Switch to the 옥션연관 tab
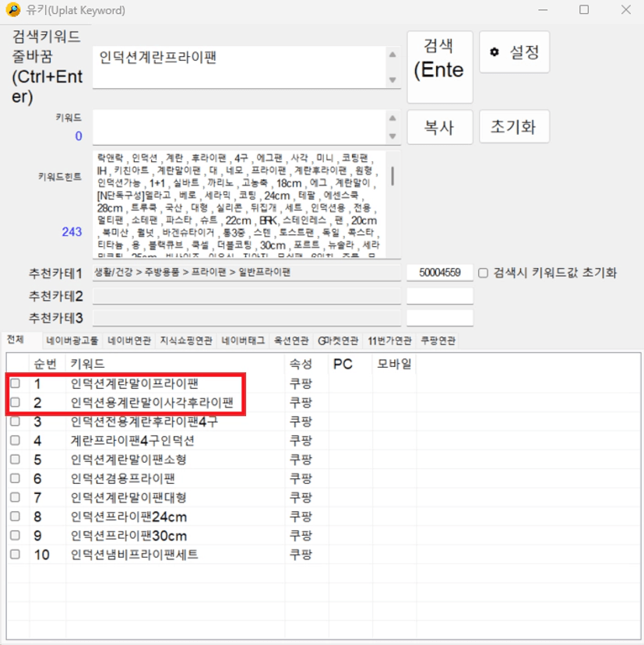 pos(291,340)
